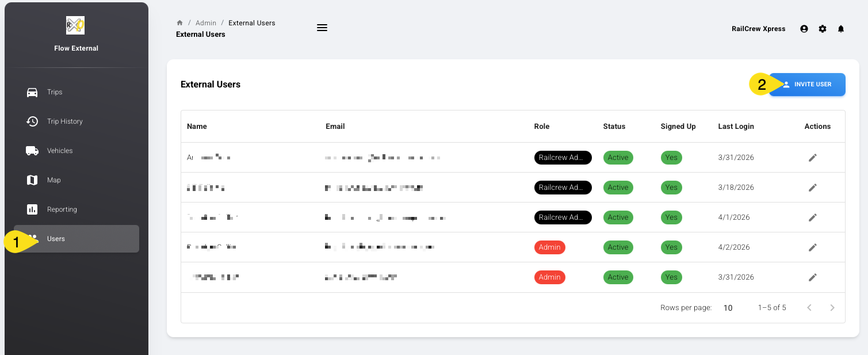Image resolution: width=868 pixels, height=355 pixels.
Task: Select External Users in the breadcrumb
Action: pyautogui.click(x=252, y=22)
